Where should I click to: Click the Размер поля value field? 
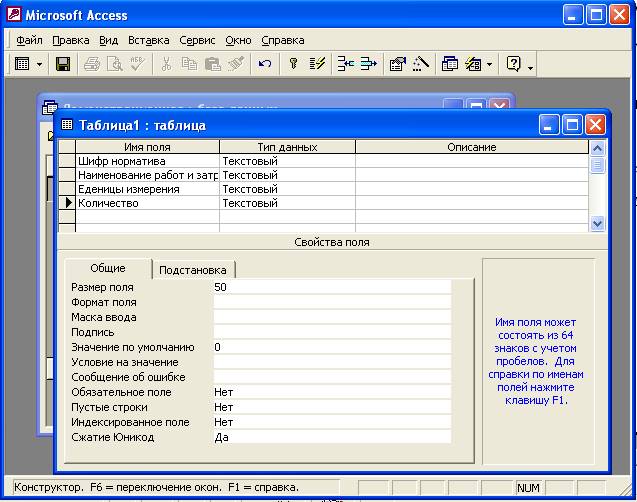[330, 287]
